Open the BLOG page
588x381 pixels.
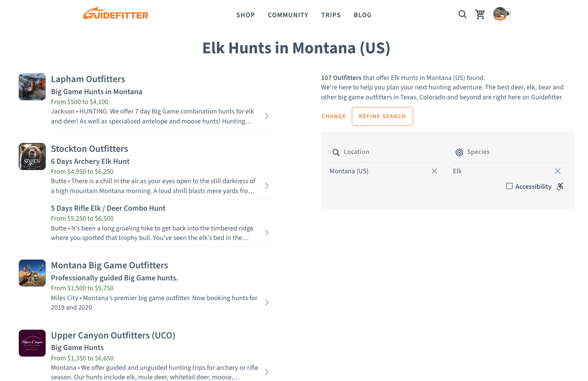pos(363,15)
